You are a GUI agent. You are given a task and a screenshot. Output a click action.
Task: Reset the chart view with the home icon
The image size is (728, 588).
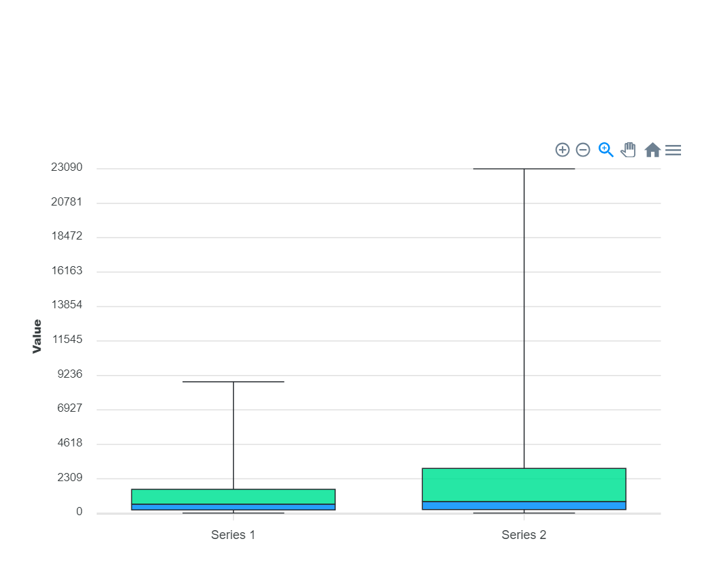(x=652, y=150)
